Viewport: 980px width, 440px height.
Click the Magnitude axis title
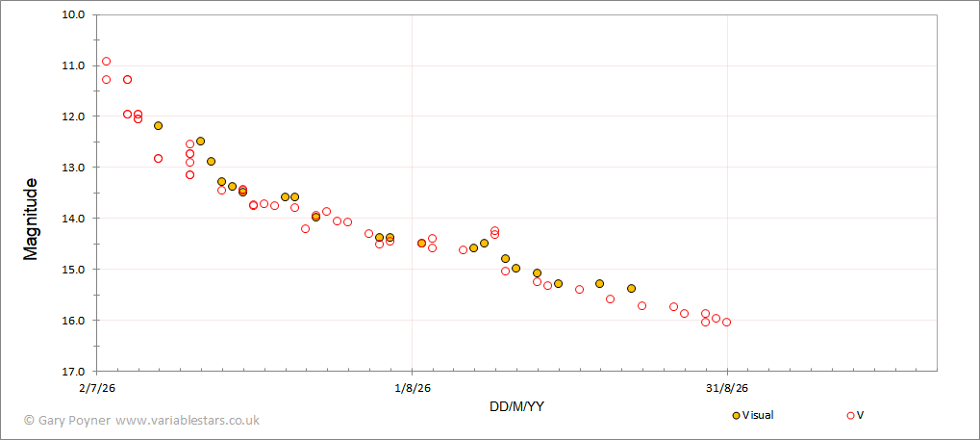[x=30, y=220]
